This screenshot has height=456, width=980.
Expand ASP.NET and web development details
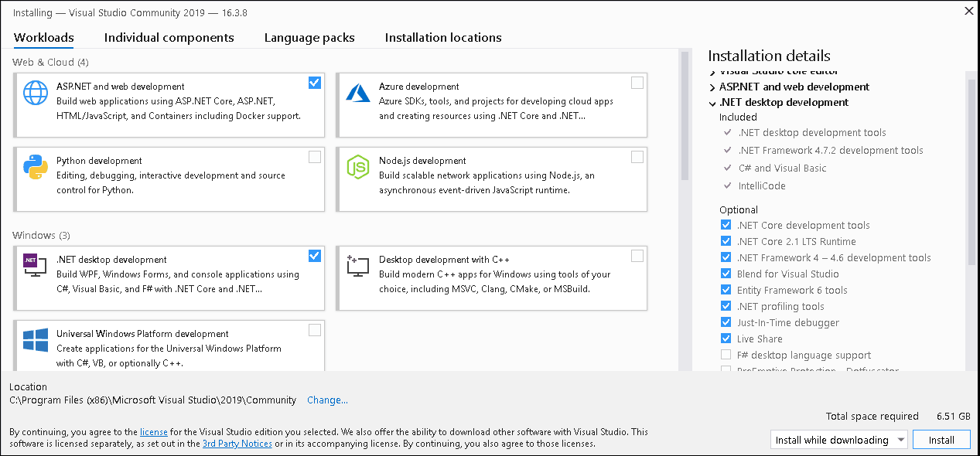pyautogui.click(x=712, y=87)
